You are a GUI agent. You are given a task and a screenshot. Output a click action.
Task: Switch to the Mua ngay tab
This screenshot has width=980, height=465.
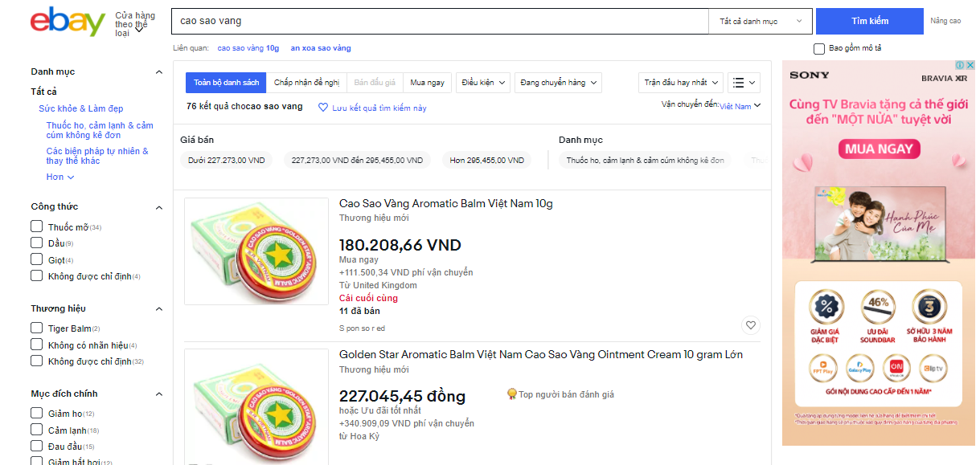click(x=427, y=83)
